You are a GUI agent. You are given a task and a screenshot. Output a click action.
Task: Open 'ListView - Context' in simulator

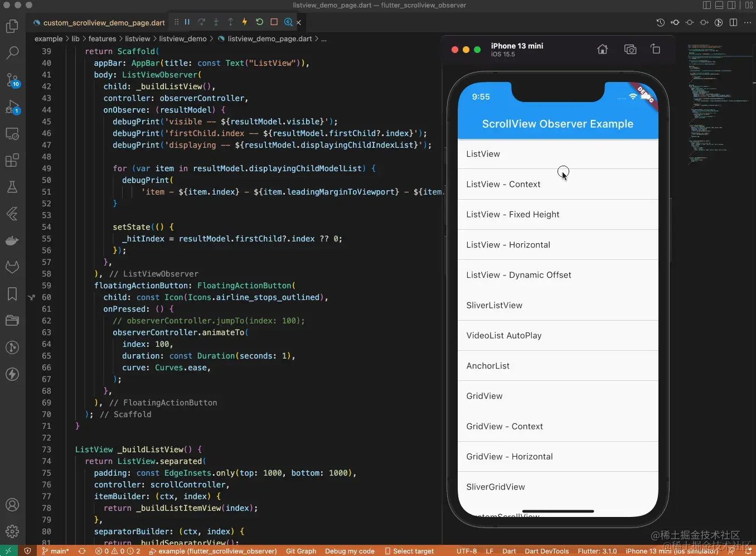coord(558,184)
